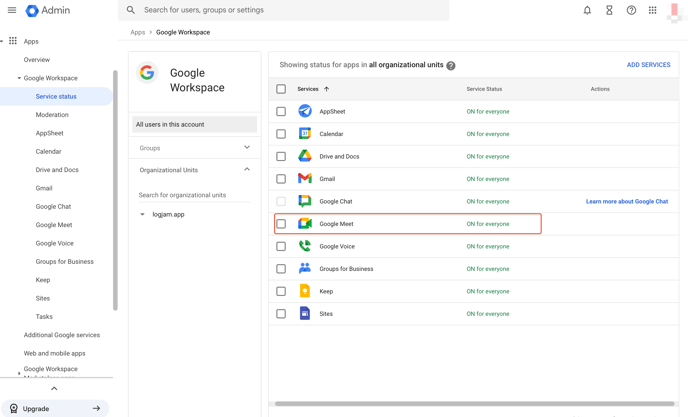Click the Google Meet service name
This screenshot has width=688, height=417.
336,223
